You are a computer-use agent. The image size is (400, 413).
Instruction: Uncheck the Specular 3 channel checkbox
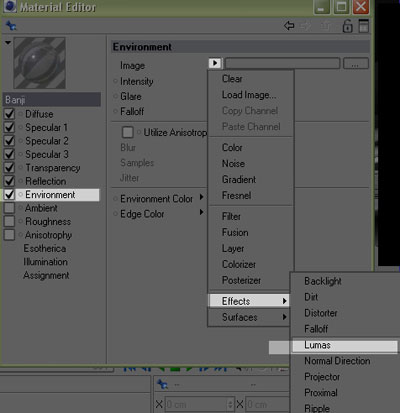[x=9, y=154]
